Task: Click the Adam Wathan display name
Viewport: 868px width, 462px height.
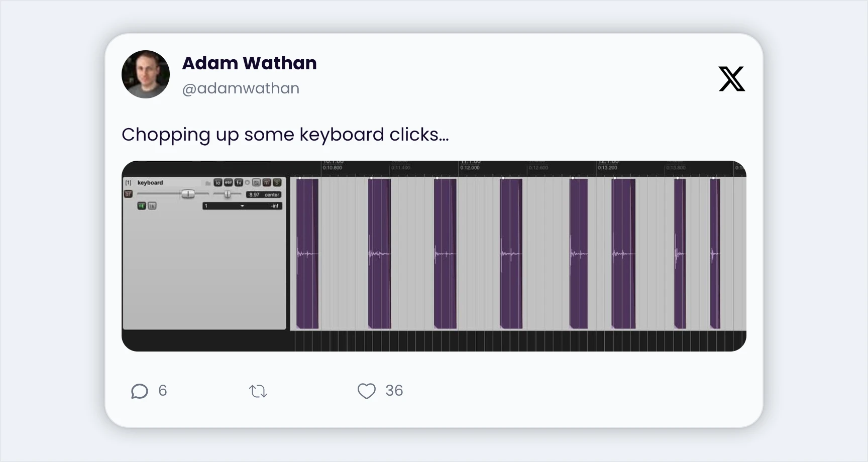Action: (249, 63)
